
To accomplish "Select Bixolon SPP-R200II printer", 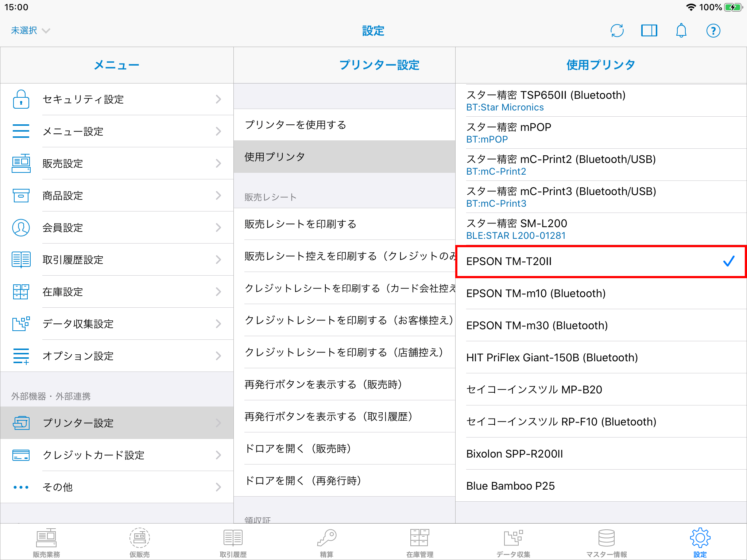I will point(601,454).
